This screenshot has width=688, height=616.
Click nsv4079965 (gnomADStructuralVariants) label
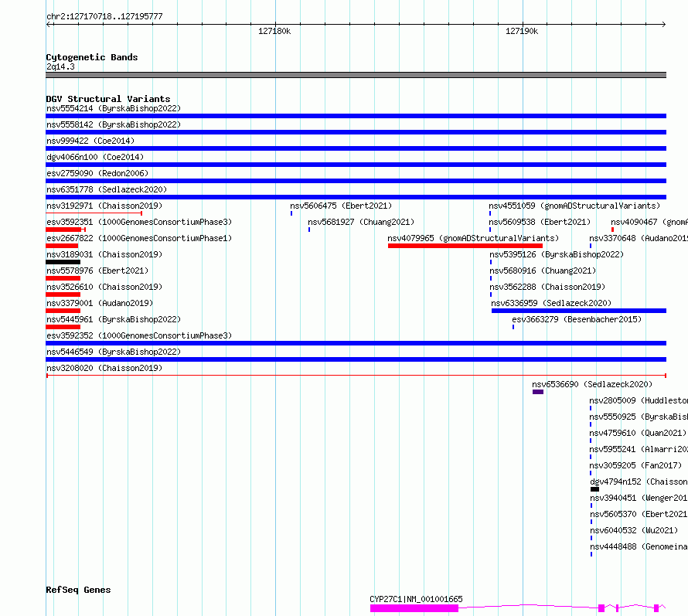coord(473,238)
